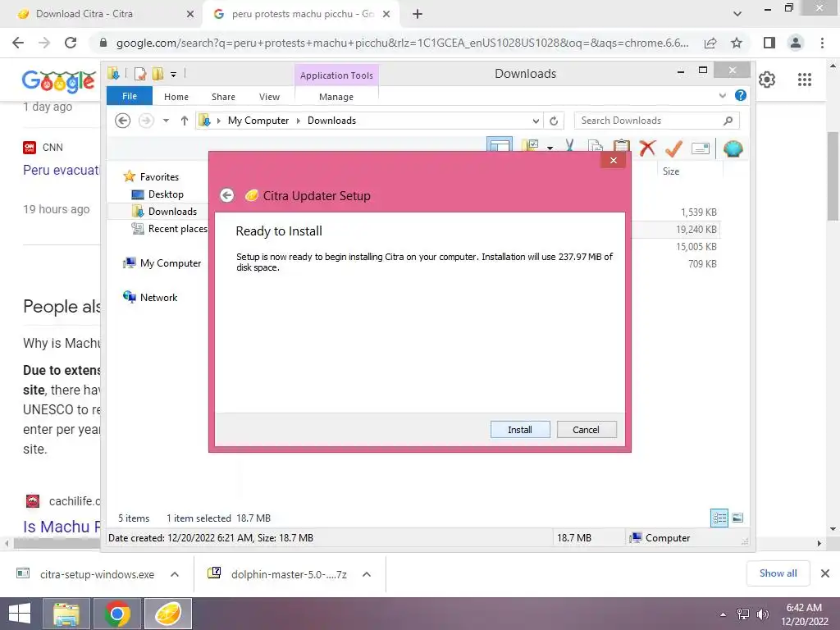Reload the Chrome page
840x630 pixels.
[71, 43]
